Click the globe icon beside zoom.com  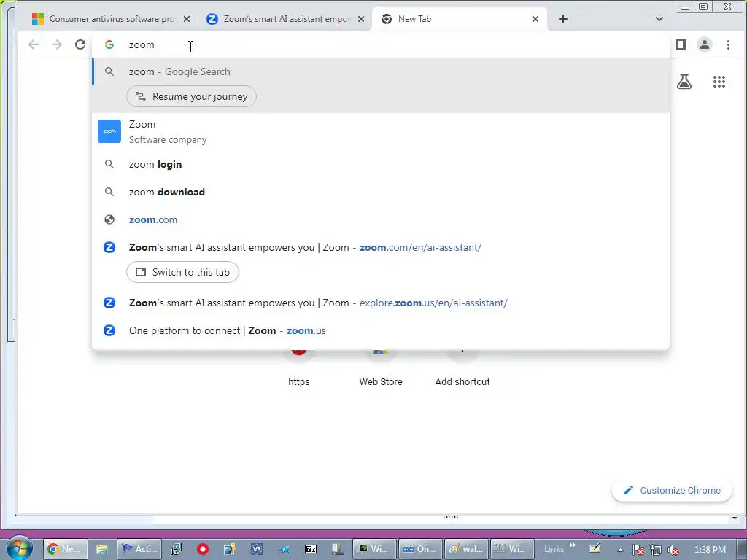109,219
